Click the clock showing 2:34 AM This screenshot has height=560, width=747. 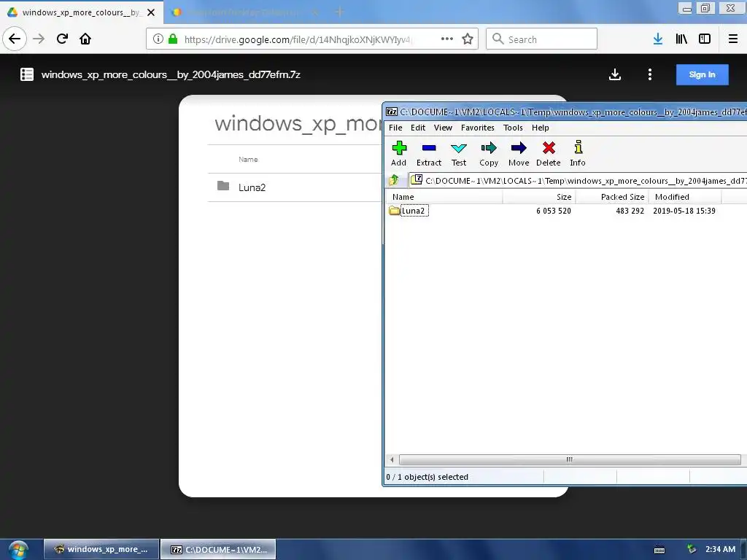click(720, 549)
